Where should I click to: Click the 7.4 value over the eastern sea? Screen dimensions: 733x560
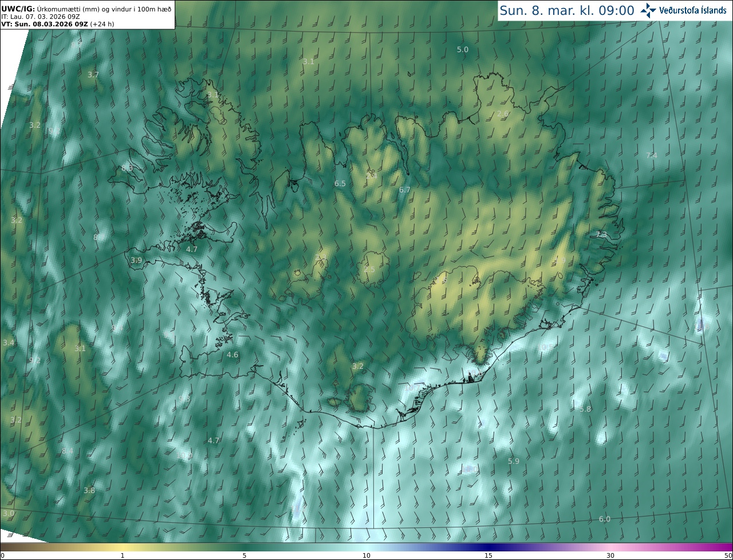tap(652, 156)
